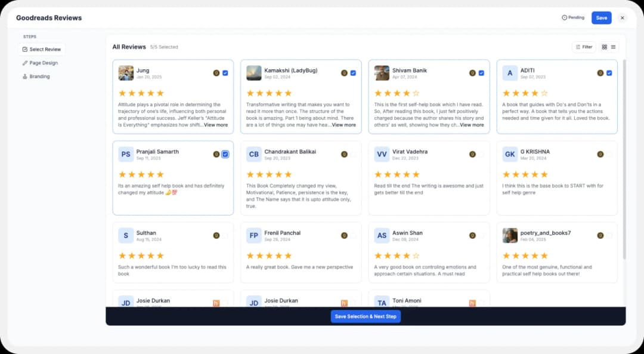Click the blue Save button

(x=601, y=17)
